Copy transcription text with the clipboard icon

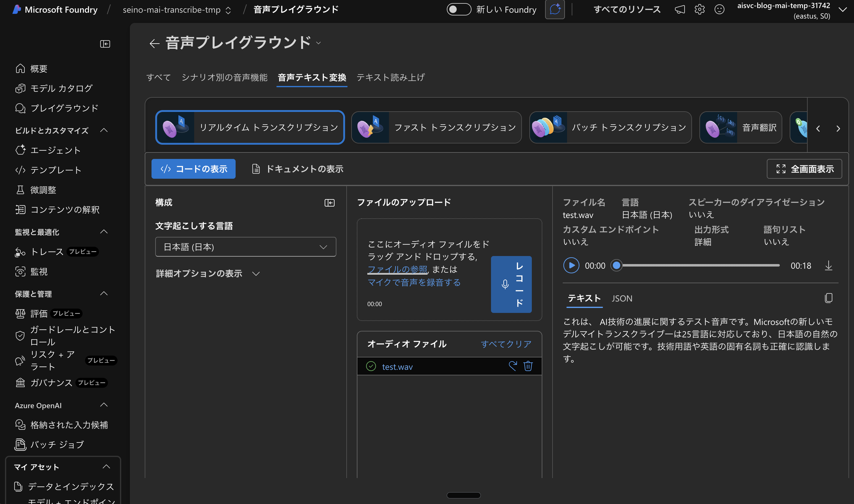click(x=828, y=298)
